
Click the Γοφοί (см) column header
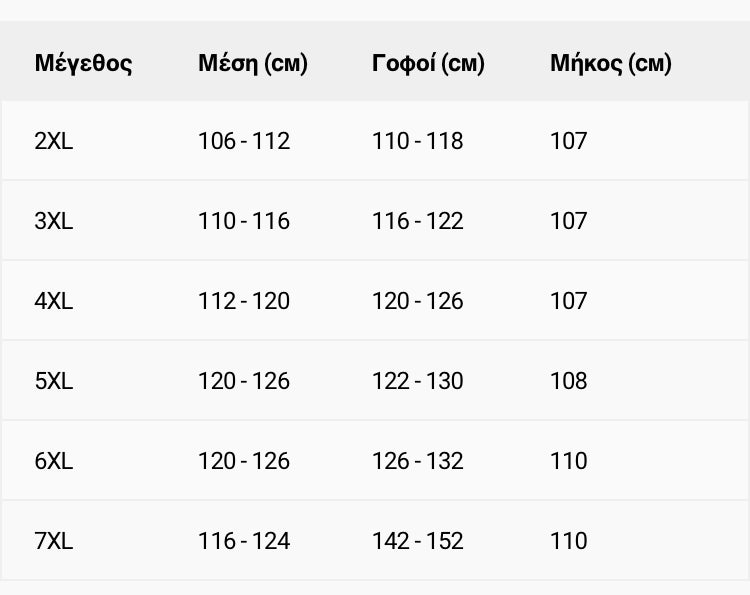pyautogui.click(x=428, y=64)
